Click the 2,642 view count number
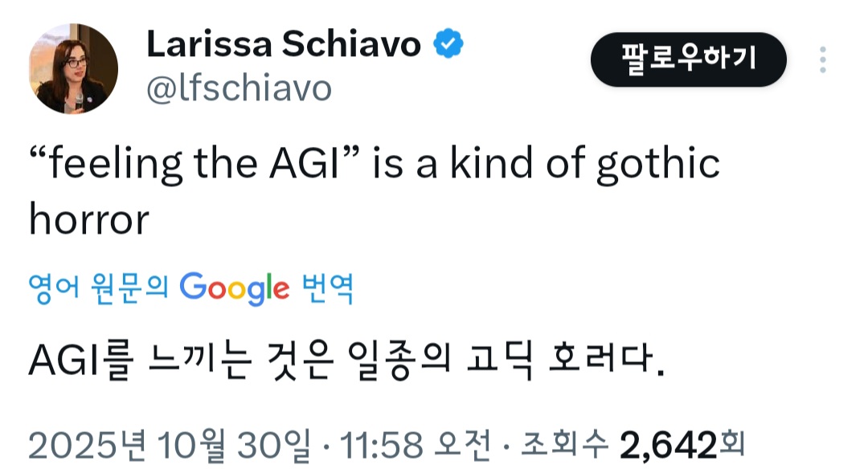This screenshot has height=469, width=868. click(x=668, y=442)
